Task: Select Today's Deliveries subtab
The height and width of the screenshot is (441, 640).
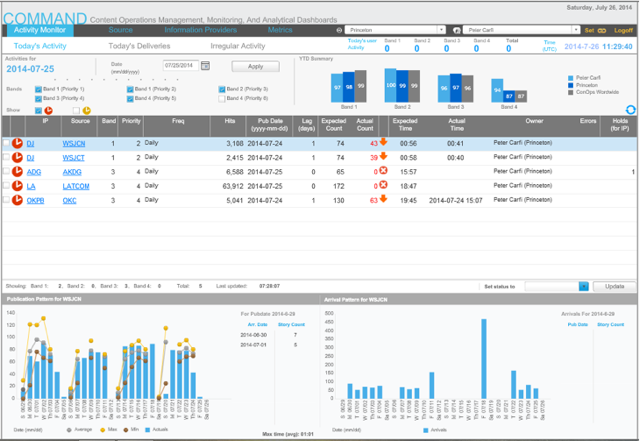Action: coord(139,46)
